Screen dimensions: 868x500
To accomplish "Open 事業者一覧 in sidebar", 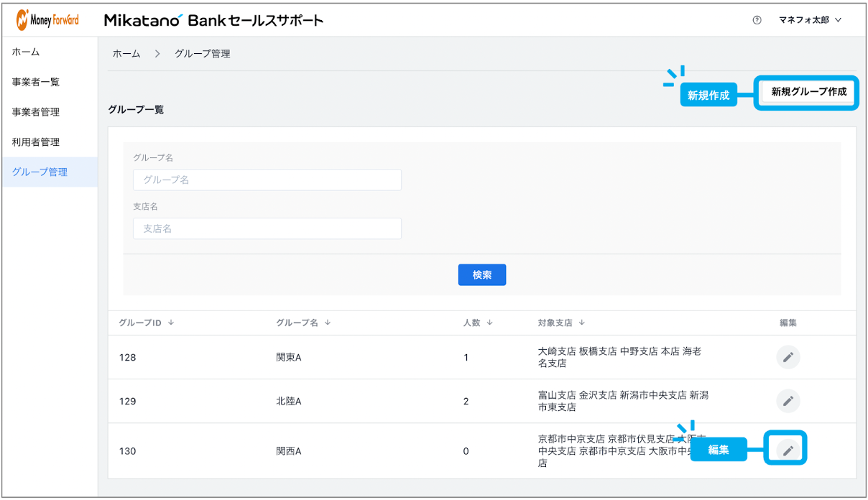I will click(x=50, y=82).
